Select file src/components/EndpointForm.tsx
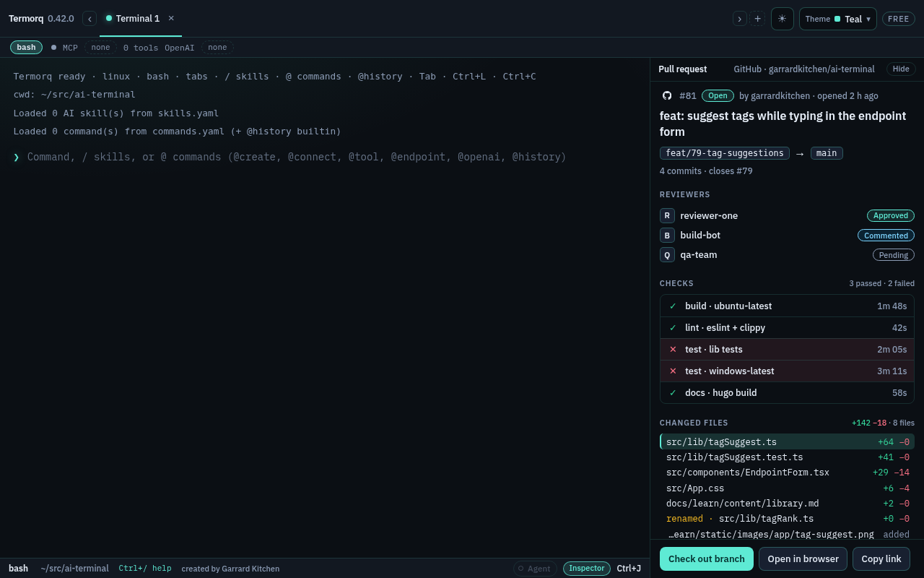924x578 pixels. click(x=787, y=473)
